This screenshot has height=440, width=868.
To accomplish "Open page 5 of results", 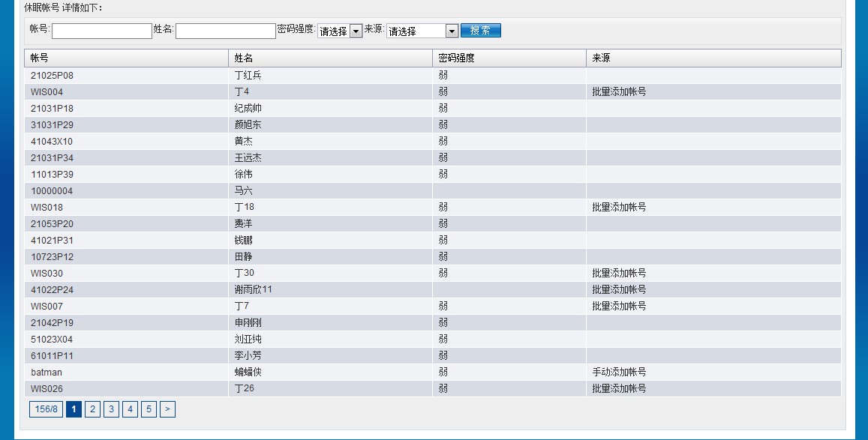I will click(x=149, y=409).
